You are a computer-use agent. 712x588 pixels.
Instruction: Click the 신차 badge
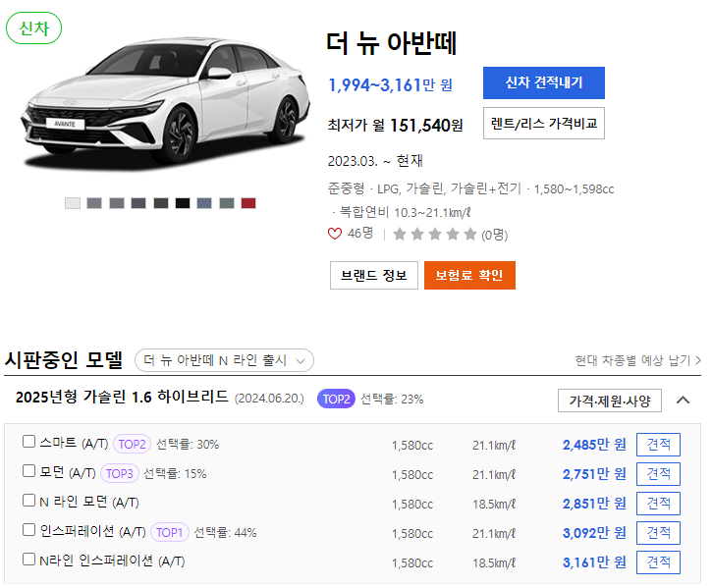[x=34, y=28]
